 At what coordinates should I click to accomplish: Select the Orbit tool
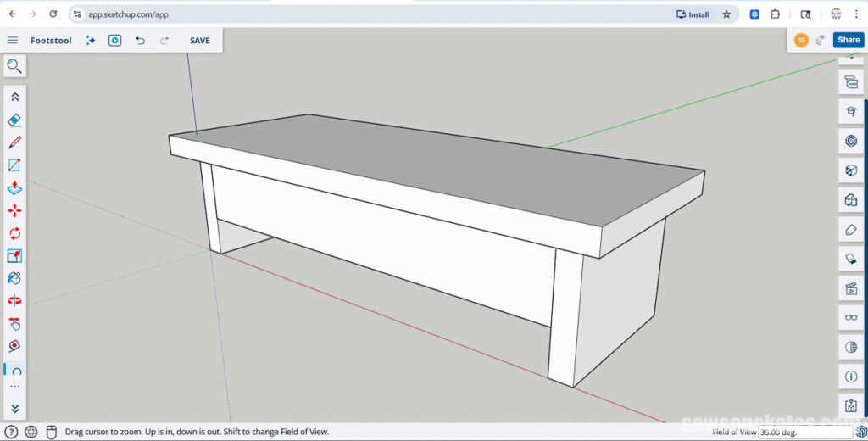coord(15,301)
